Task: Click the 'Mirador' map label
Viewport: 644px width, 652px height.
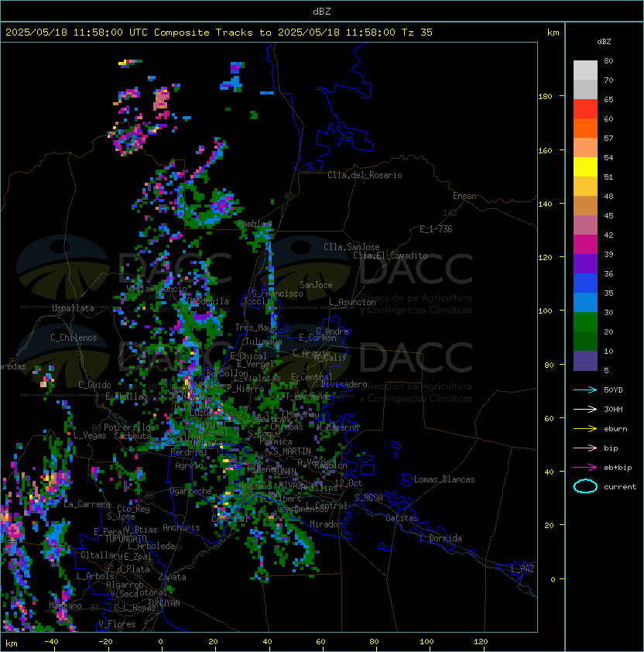Action: [326, 524]
